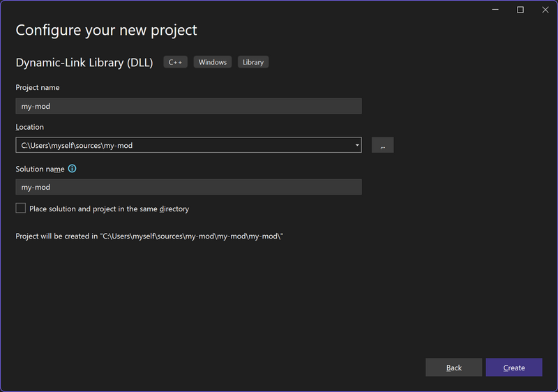The height and width of the screenshot is (392, 558).
Task: Click inside the Location path combo box
Action: tap(181, 145)
